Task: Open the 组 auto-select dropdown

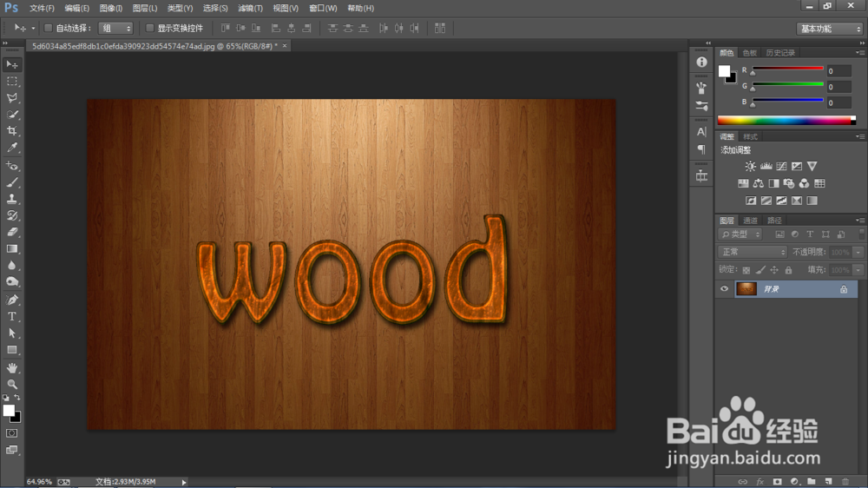Action: point(115,29)
